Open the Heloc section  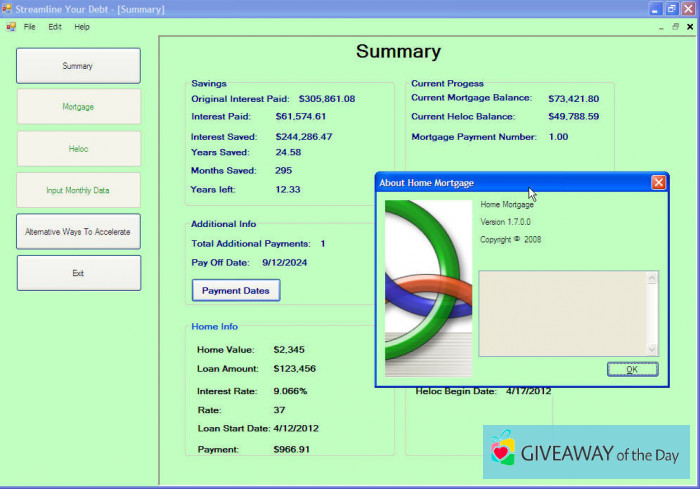pos(78,149)
